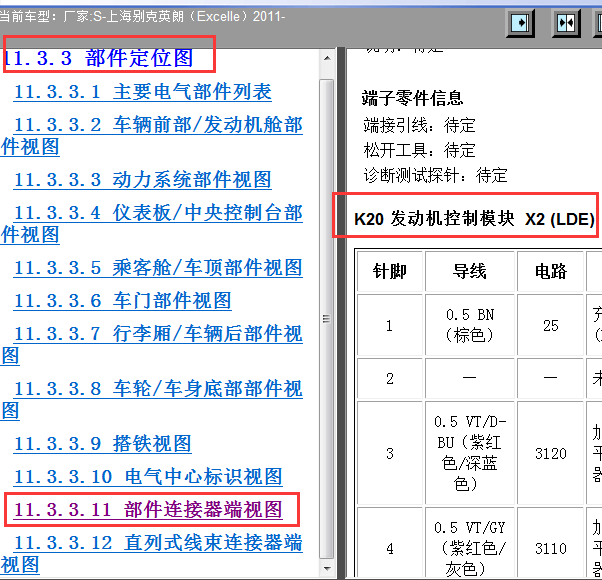
Task: Click the right-arrow panel toolbar icon
Action: point(520,23)
